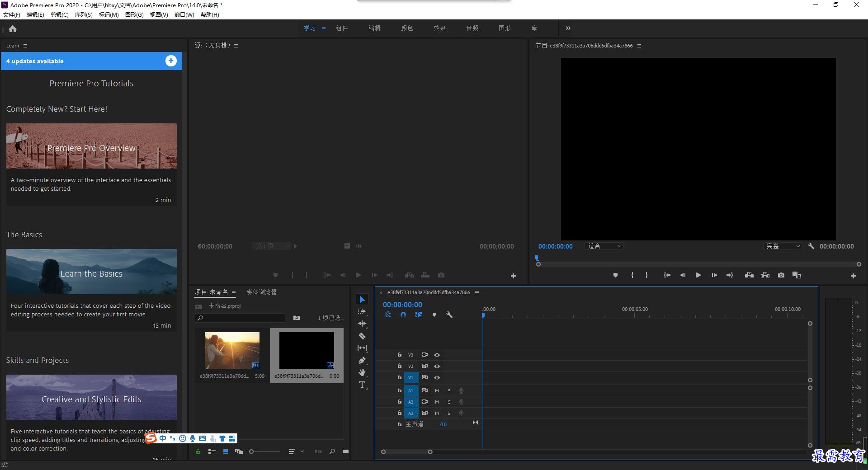
Task: Toggle lock on track V3
Action: point(400,355)
